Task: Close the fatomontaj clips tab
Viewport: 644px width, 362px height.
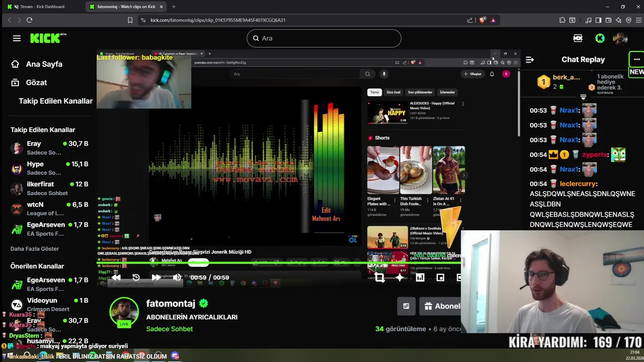Action: tap(161, 7)
